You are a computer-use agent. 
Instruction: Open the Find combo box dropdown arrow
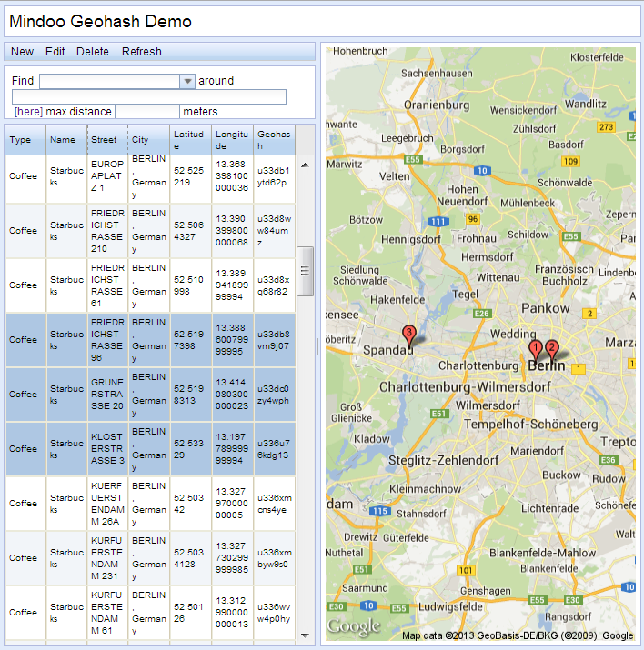[x=187, y=81]
